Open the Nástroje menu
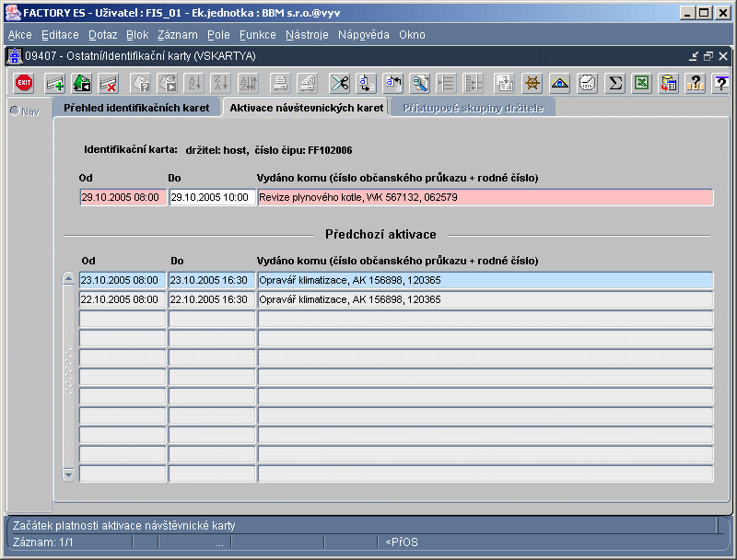The height and width of the screenshot is (560, 737). 307,35
